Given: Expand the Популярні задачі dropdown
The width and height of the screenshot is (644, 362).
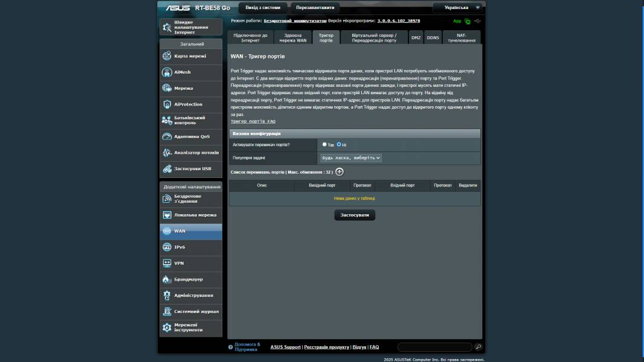Looking at the screenshot, I should (x=351, y=158).
